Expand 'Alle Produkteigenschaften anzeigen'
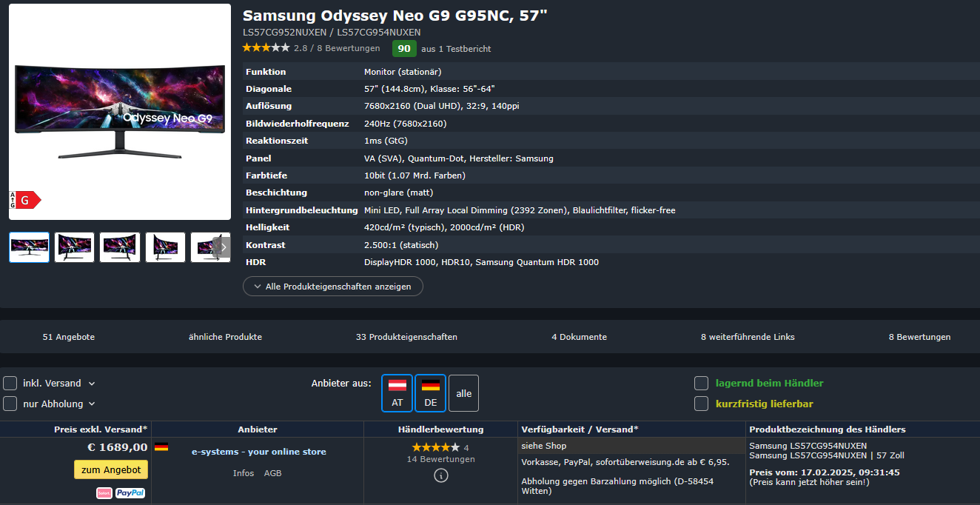980x505 pixels. (x=333, y=287)
